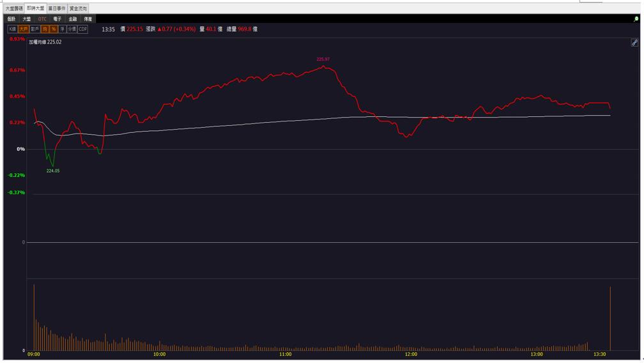
Task: Click the 224.05 low price marker
Action: tap(53, 171)
